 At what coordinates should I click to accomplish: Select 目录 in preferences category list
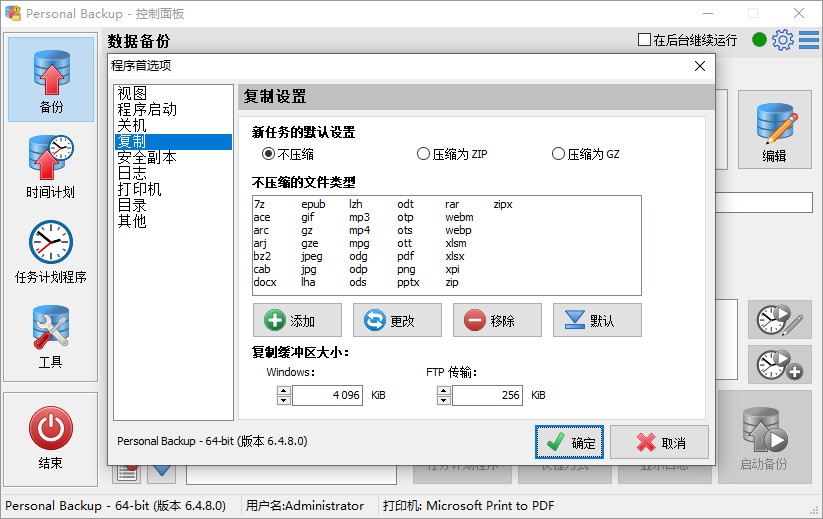tap(173, 205)
